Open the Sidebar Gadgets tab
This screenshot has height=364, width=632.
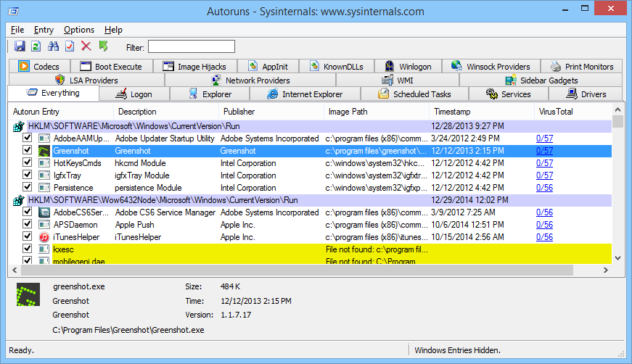(542, 80)
